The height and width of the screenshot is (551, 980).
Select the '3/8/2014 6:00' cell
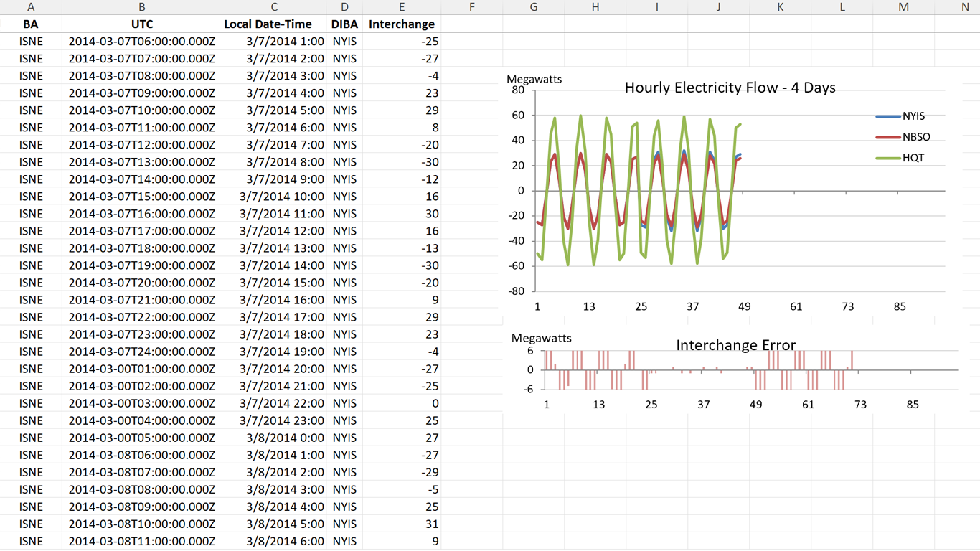274,541
